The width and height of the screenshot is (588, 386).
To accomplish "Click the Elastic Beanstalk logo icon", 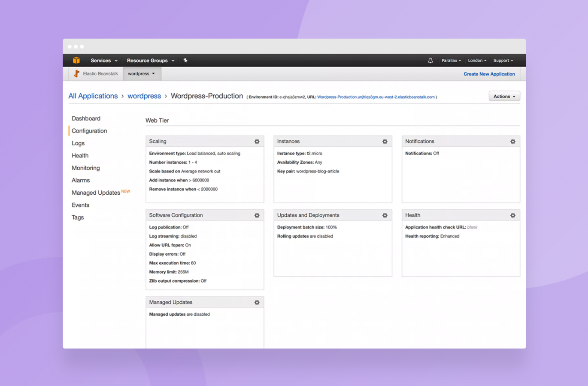I will [76, 73].
